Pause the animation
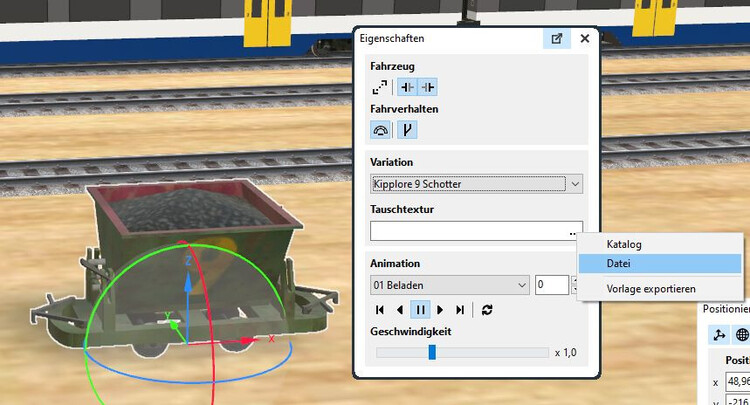Image resolution: width=750 pixels, height=405 pixels. pyautogui.click(x=420, y=310)
